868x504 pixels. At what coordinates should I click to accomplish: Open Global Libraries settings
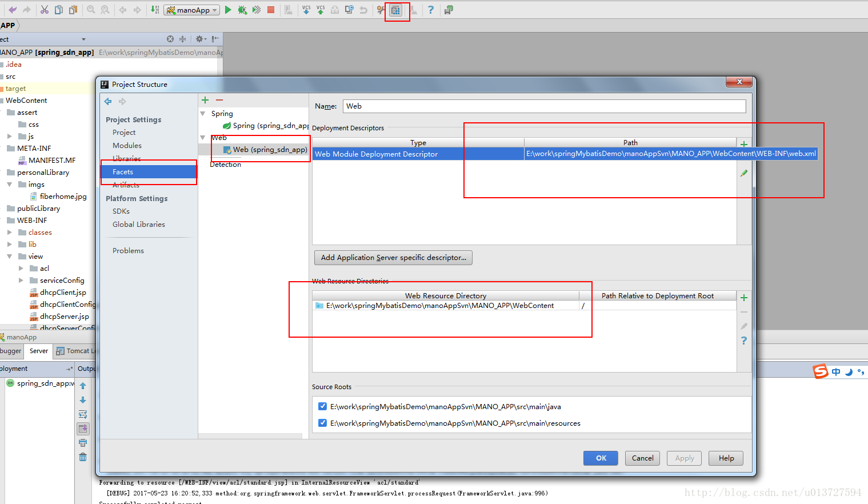(139, 224)
